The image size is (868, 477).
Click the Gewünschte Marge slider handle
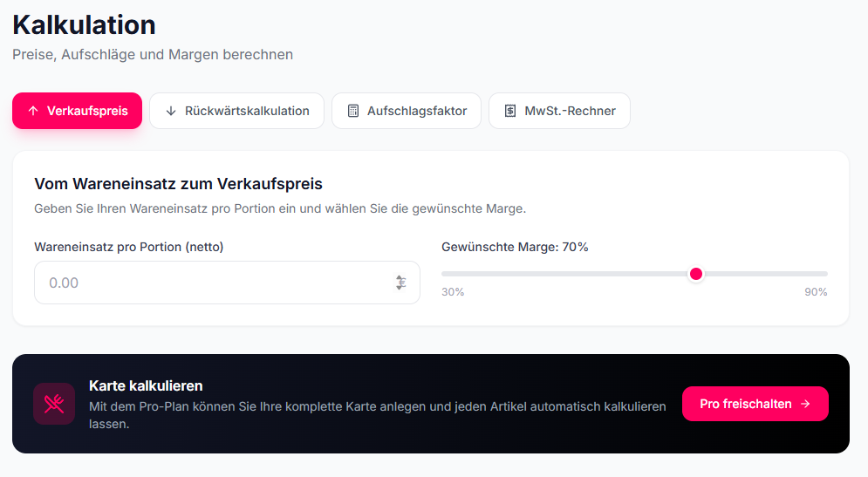696,274
